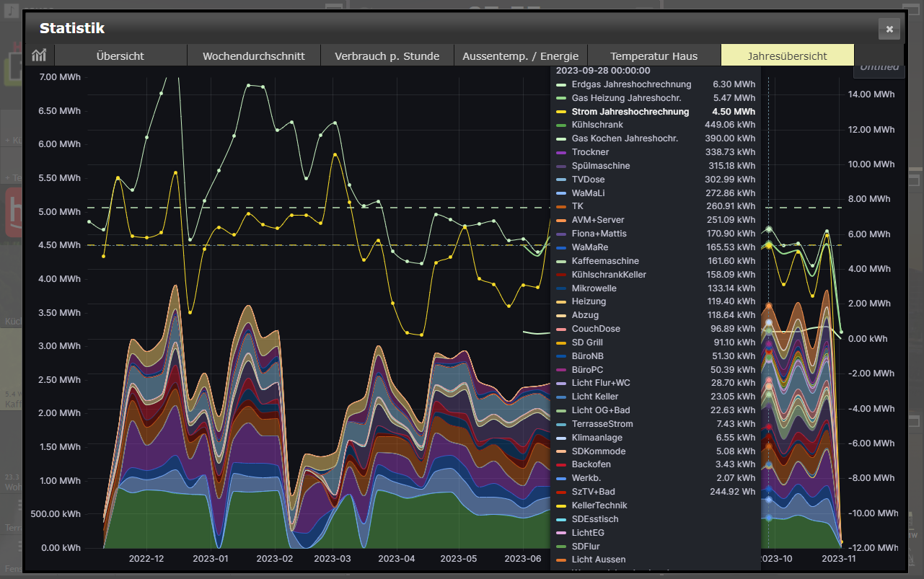924x579 pixels.
Task: Click the Backofen row
Action: click(656, 464)
